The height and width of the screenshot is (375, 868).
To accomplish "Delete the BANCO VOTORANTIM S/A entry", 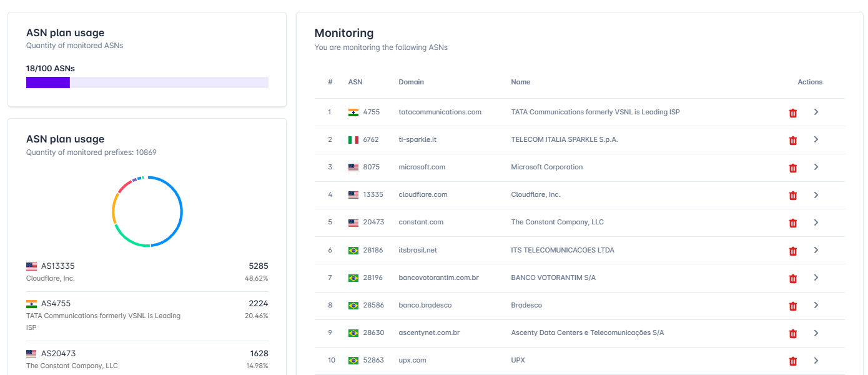I will [793, 278].
